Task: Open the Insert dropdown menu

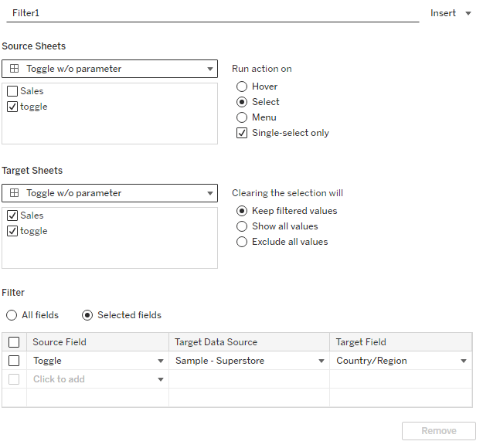Action: coord(451,13)
